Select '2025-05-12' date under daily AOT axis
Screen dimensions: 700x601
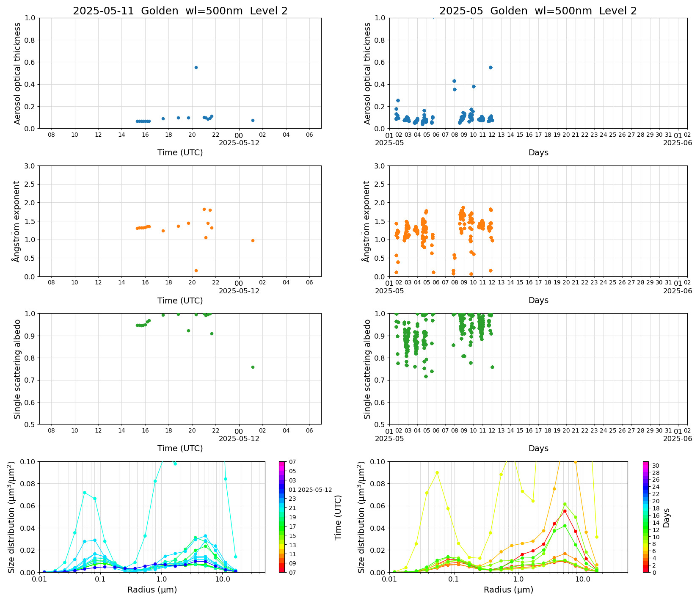click(239, 143)
